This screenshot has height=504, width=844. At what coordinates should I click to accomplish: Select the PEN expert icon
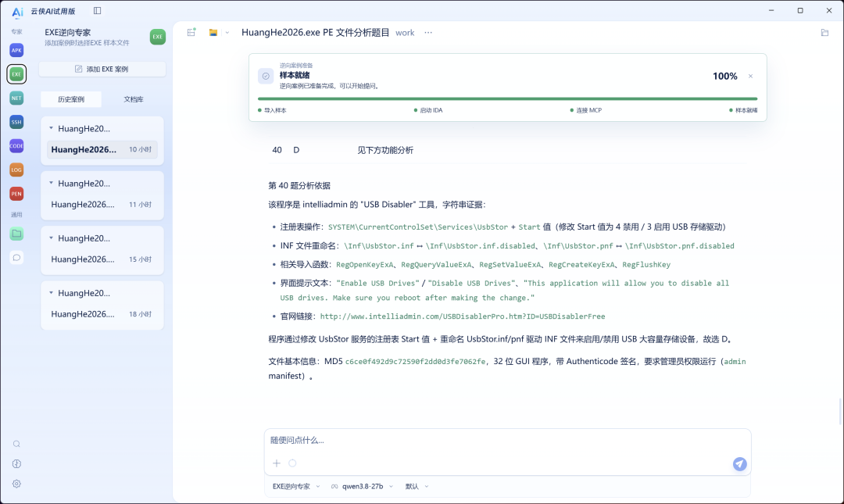[16, 194]
